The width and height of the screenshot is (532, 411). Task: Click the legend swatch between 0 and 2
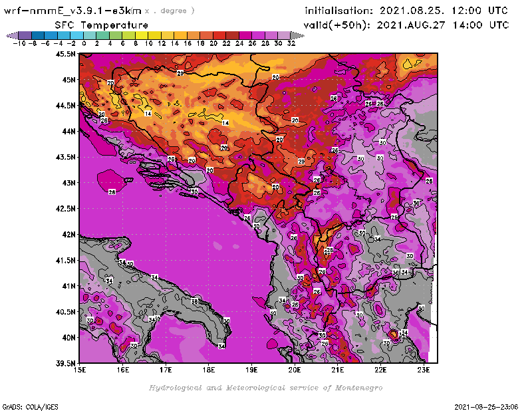pos(90,35)
